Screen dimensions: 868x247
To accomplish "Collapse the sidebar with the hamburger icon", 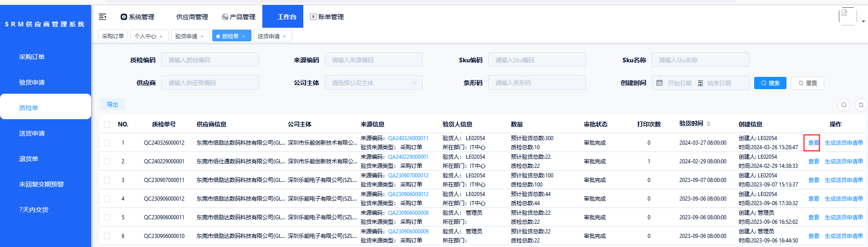I will tap(102, 17).
